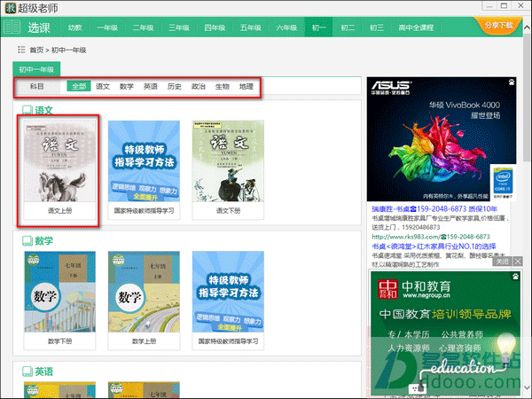
Task: Open the 数学上册 textbook cover
Action: click(144, 292)
